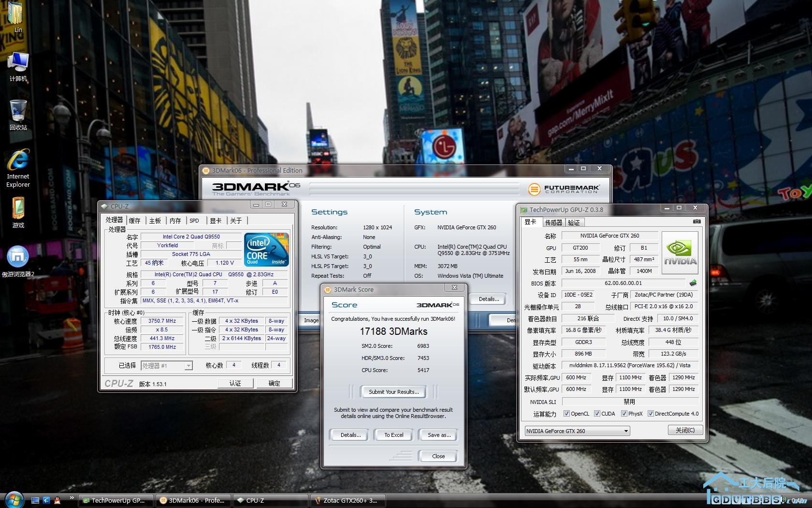Click the BIOS save chip icon in GPU-Z

tap(693, 283)
